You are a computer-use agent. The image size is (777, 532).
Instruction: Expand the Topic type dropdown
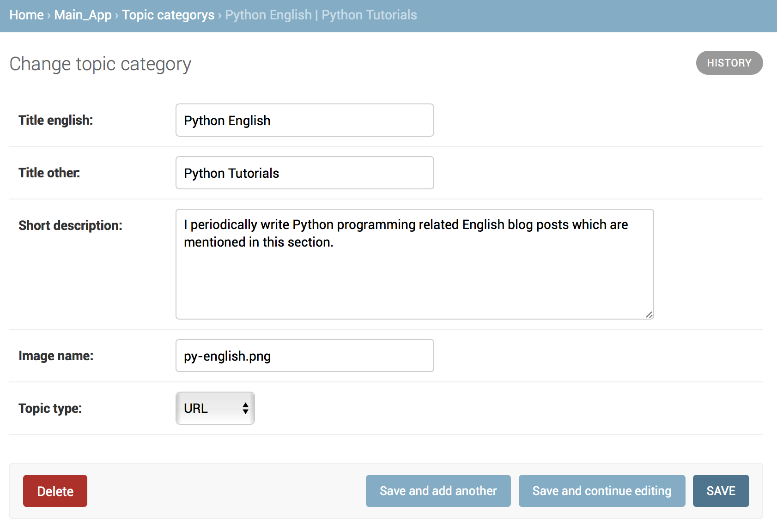pos(215,409)
